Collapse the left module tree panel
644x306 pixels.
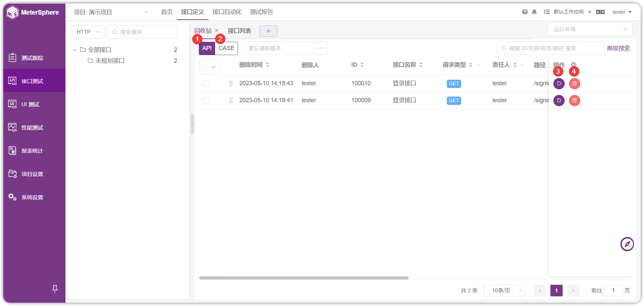[192, 124]
